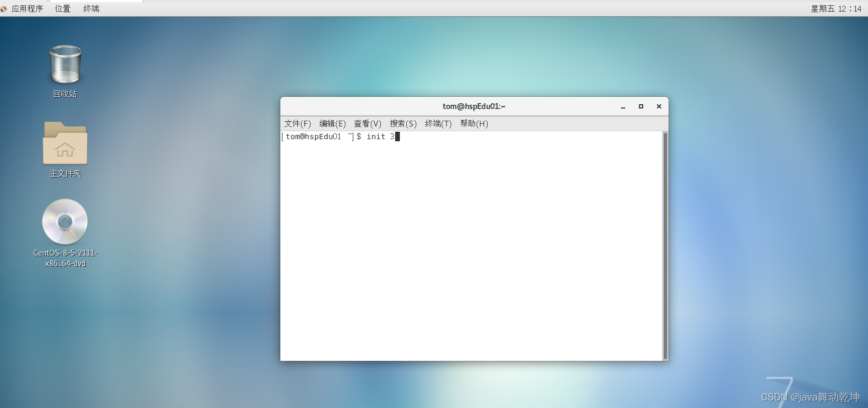Open the 终端(T) menu in terminal window
The width and height of the screenshot is (868, 408).
point(438,123)
